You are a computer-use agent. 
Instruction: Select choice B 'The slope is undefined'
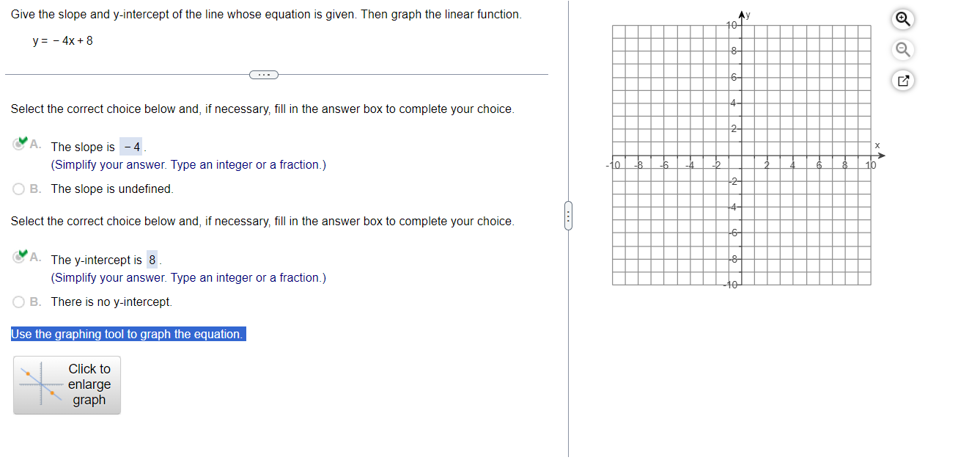[17, 189]
